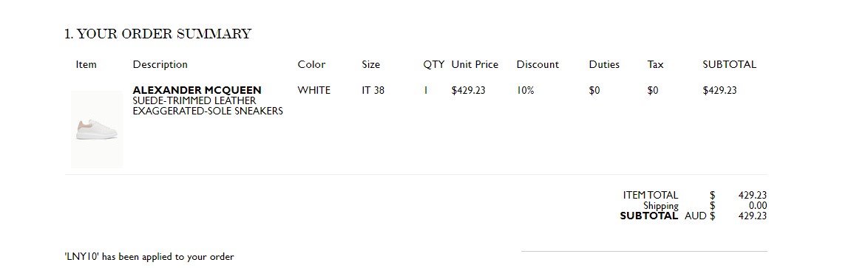The image size is (868, 268).
Task: Click the bold SUBTOTAL AUD total line
Action: (x=694, y=216)
